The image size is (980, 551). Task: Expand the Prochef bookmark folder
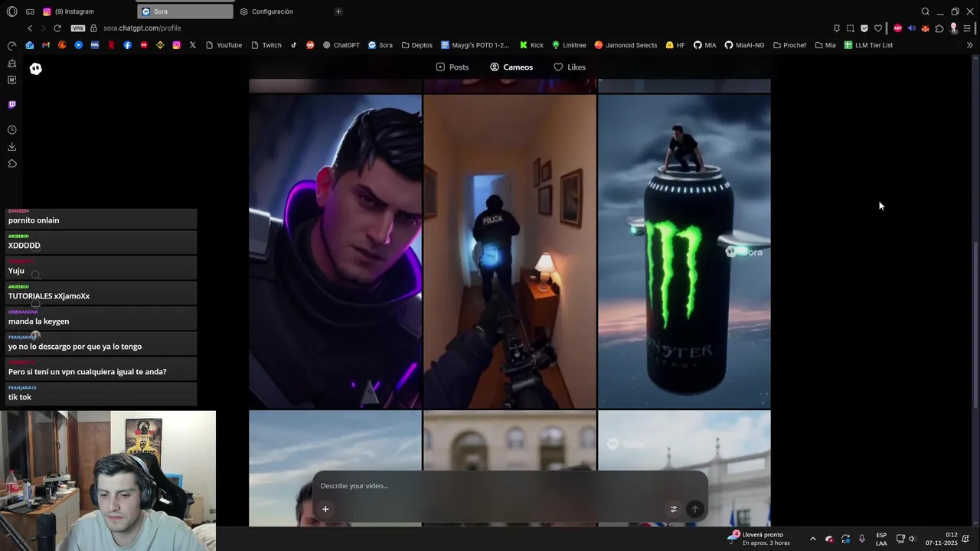point(789,45)
